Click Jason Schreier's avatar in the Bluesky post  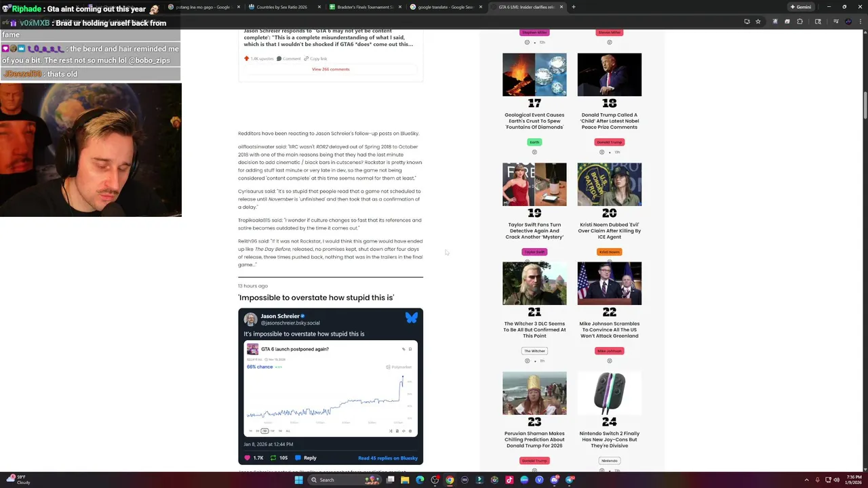point(250,319)
